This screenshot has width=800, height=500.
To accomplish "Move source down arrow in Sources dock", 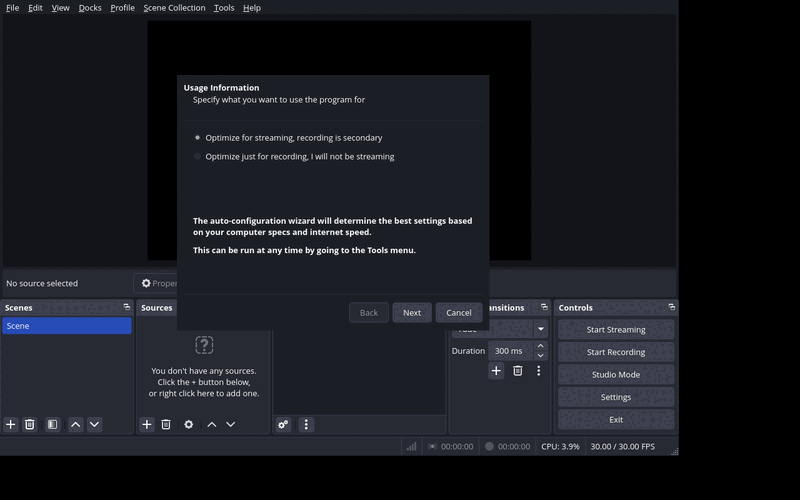I will point(231,424).
